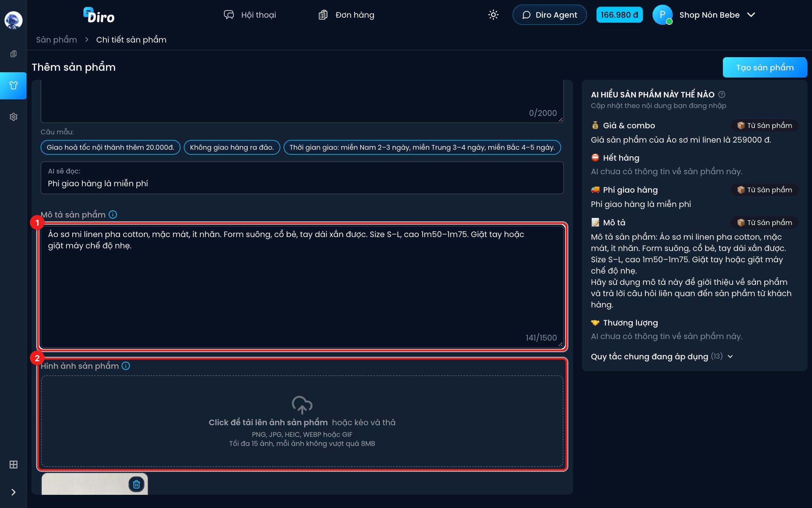Click the info icon beside Mô tả sản phẩm
This screenshot has width=812, height=508.
pyautogui.click(x=113, y=214)
